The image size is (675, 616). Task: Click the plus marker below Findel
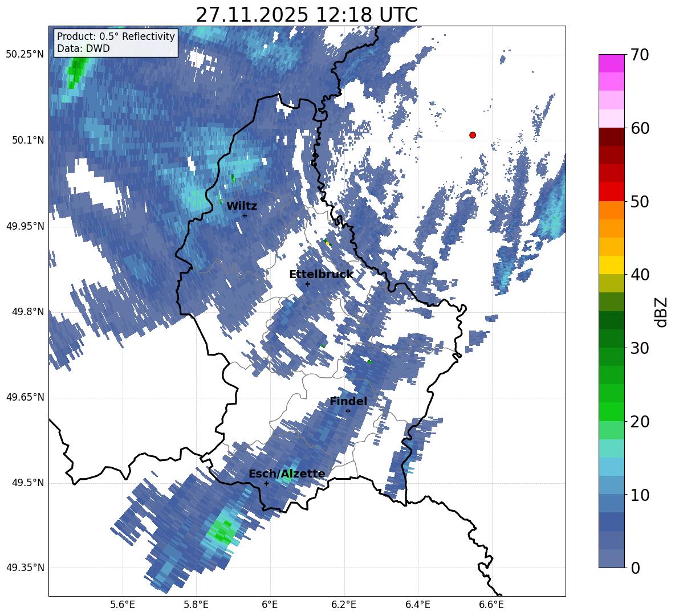tap(348, 411)
